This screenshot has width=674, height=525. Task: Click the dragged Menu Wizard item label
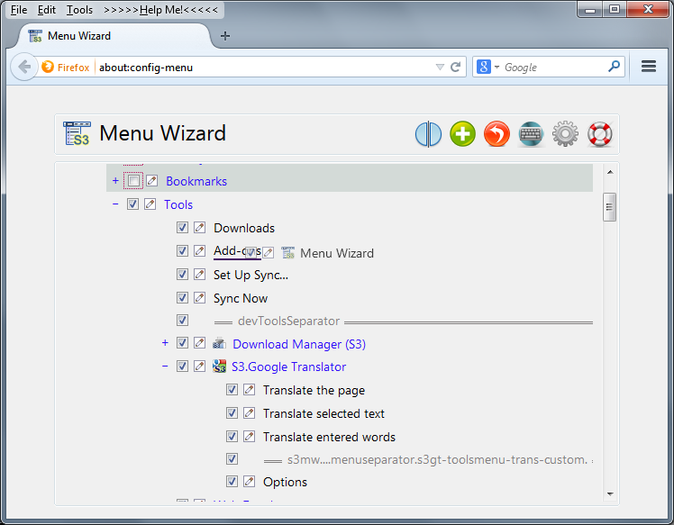[337, 253]
